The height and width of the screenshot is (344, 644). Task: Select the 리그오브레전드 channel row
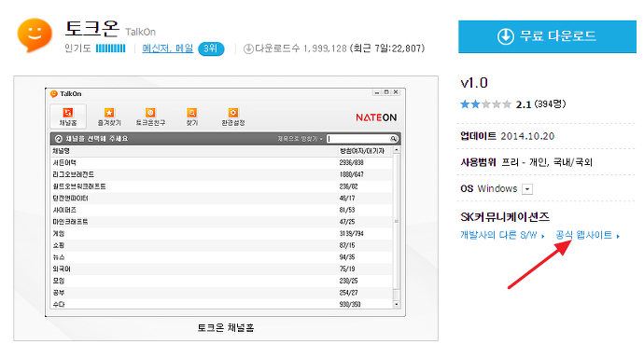click(221, 174)
